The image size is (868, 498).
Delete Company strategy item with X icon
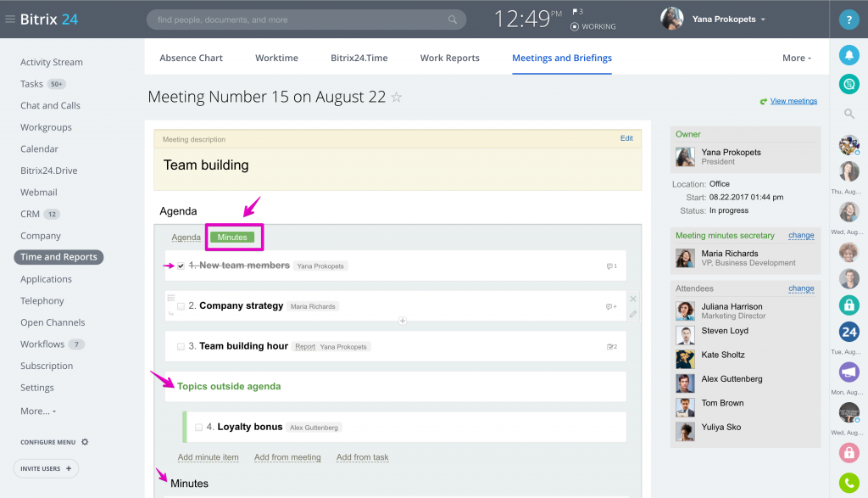(632, 299)
